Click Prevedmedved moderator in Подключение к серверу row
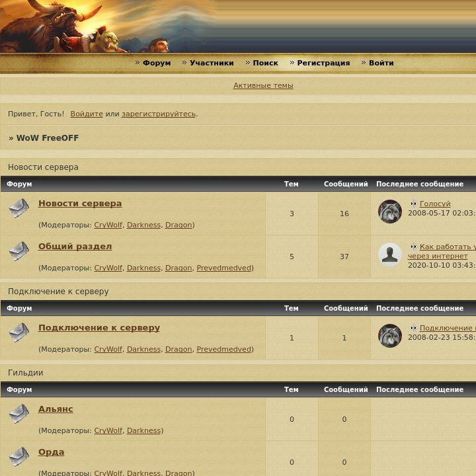Image resolution: width=476 pixels, height=476 pixels. tap(223, 350)
